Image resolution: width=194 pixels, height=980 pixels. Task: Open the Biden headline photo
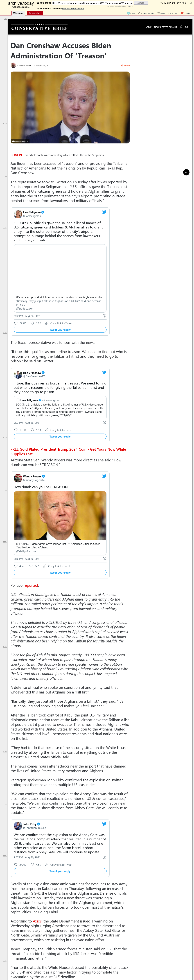[x=70, y=107]
